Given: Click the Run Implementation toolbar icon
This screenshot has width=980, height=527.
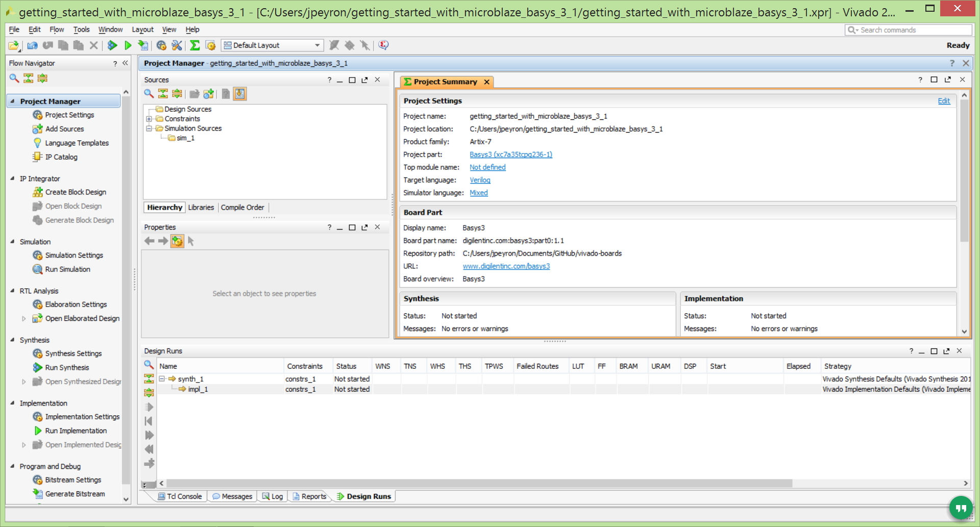Looking at the screenshot, I should click(128, 45).
